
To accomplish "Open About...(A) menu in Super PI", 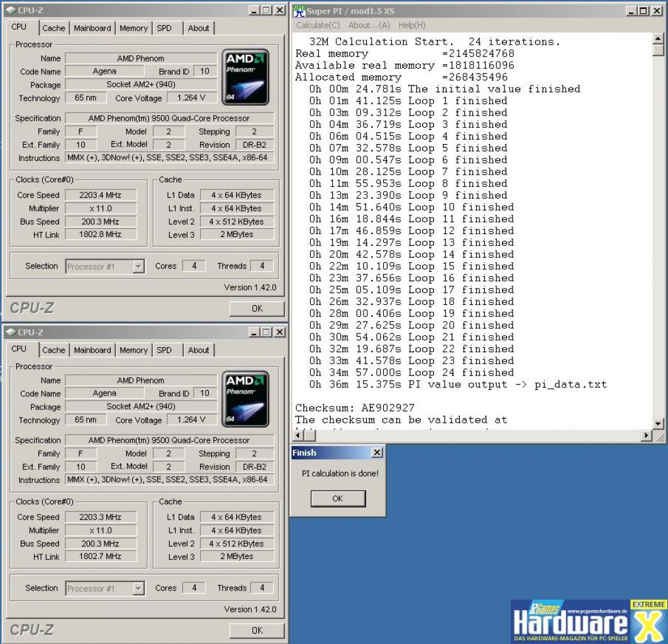I will point(369,25).
